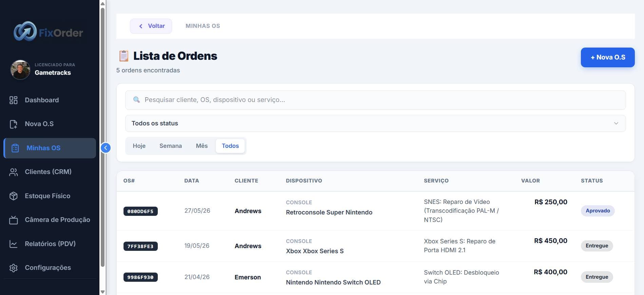Click the Voltar button
The height and width of the screenshot is (295, 644).
151,26
